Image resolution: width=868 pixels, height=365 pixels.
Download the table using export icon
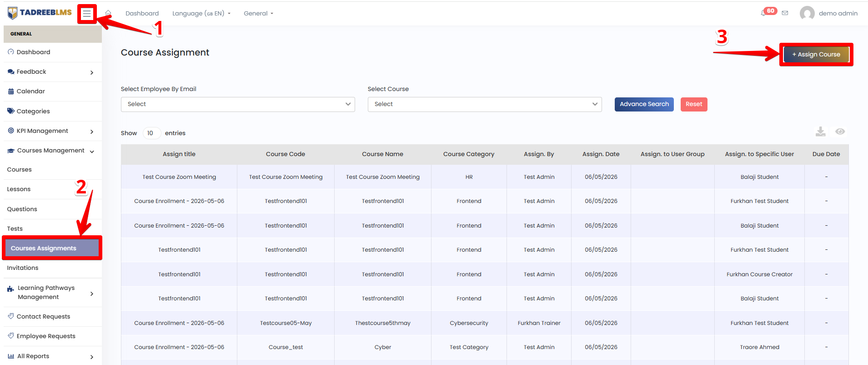tap(820, 132)
